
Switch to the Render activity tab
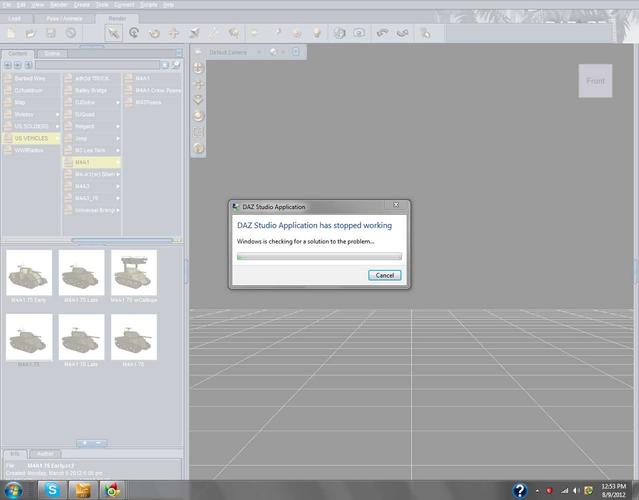tap(117, 19)
